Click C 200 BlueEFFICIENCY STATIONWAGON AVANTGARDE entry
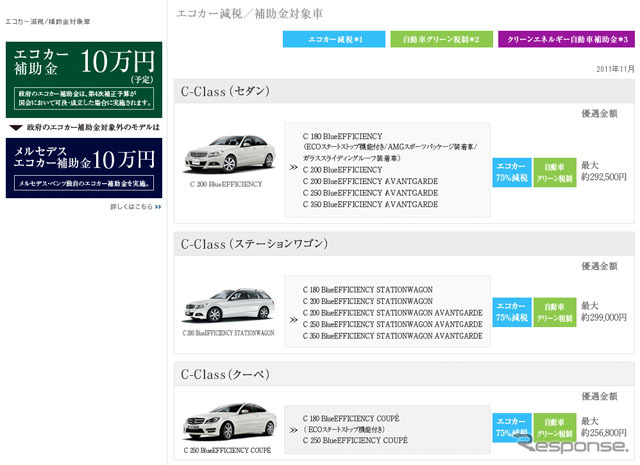 [393, 313]
